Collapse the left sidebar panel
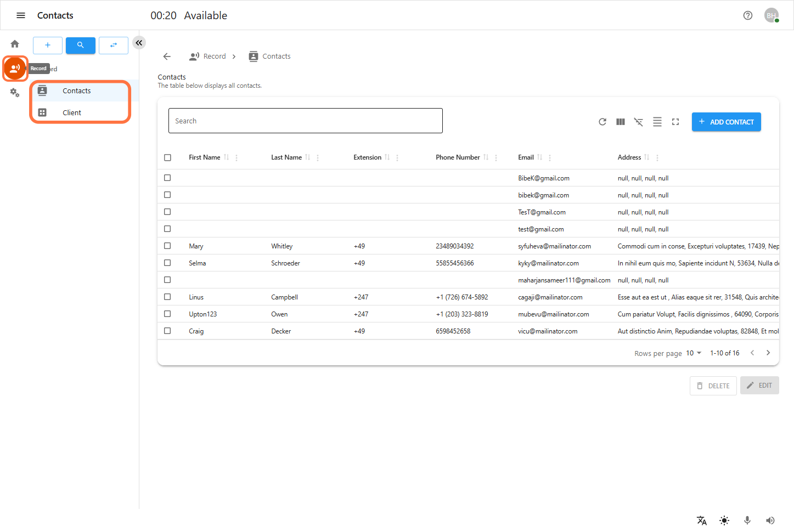 tap(138, 42)
